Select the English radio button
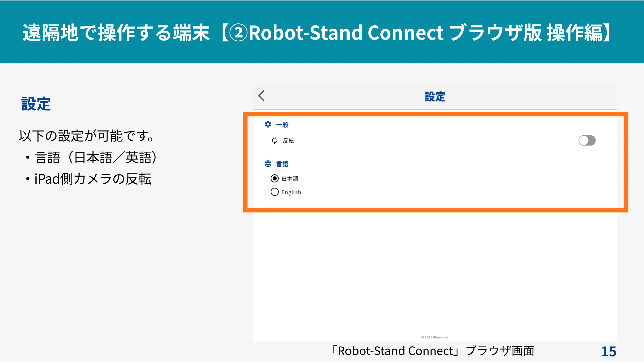 275,192
